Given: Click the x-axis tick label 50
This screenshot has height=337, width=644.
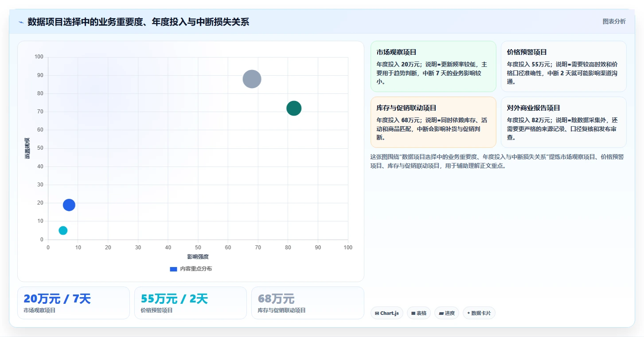Looking at the screenshot, I should 198,248.
